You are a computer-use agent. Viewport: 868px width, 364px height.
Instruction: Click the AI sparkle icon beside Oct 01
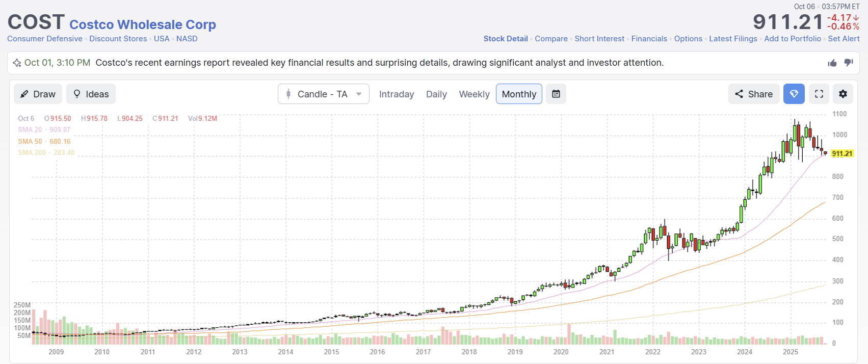(17, 63)
